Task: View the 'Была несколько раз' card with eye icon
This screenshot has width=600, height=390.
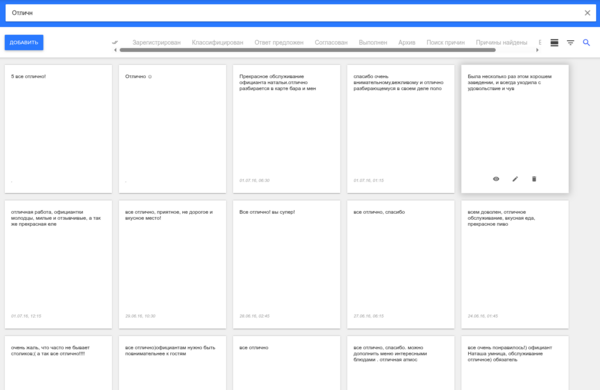Action: (496, 179)
